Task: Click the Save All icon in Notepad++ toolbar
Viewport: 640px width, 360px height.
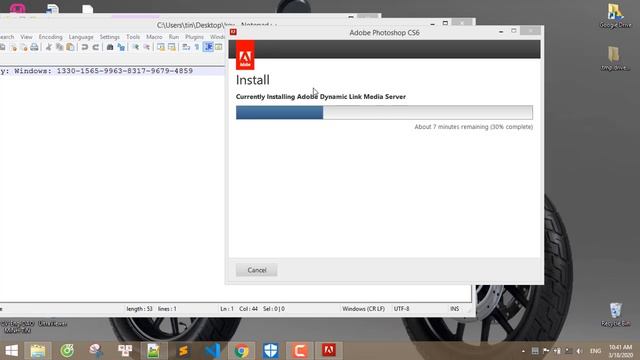Action: (3, 47)
